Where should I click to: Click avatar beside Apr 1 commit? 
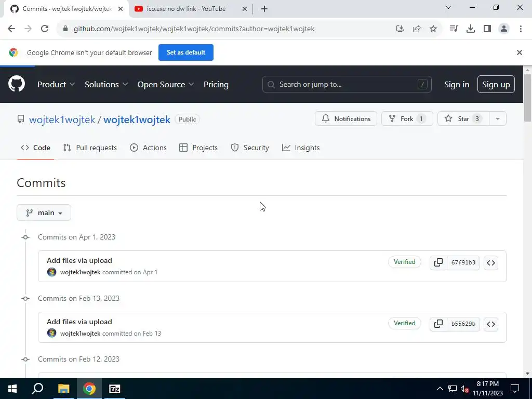pyautogui.click(x=51, y=272)
